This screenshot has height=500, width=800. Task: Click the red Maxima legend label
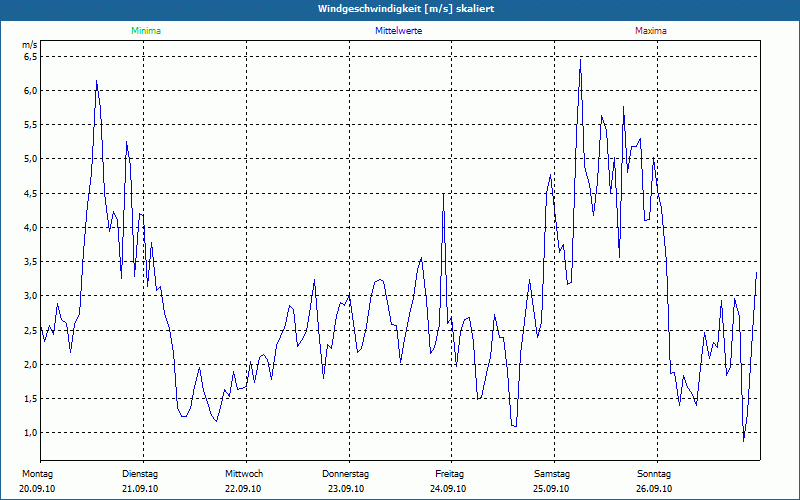point(651,31)
